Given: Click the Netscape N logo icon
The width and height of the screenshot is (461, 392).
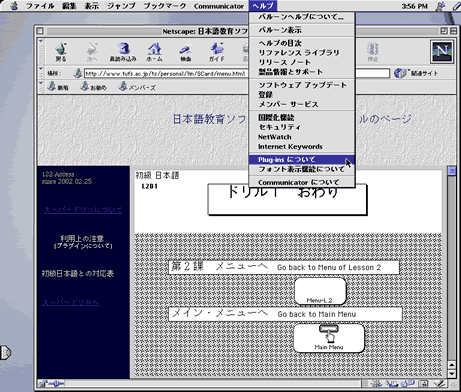Looking at the screenshot, I should (x=442, y=51).
